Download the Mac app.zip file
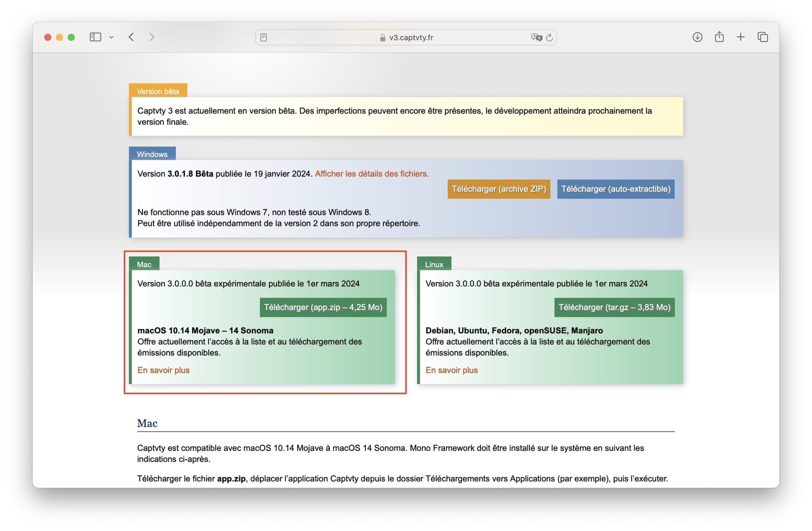The height and width of the screenshot is (531, 812). coord(323,307)
